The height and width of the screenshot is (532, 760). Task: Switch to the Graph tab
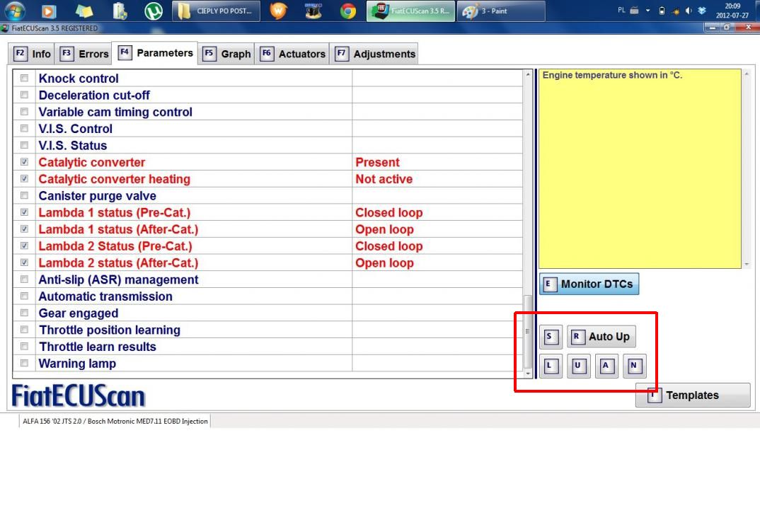tap(227, 54)
